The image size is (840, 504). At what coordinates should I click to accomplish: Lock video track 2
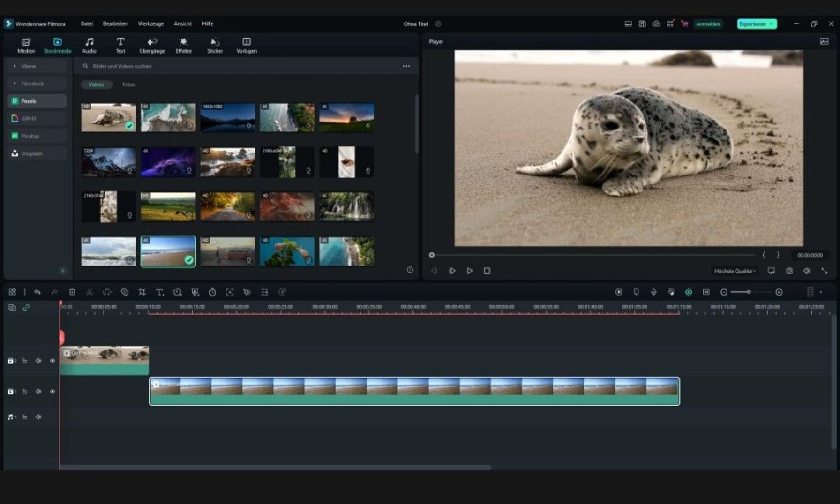point(25,361)
